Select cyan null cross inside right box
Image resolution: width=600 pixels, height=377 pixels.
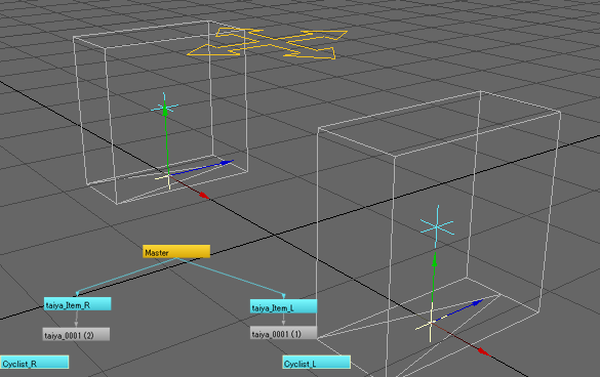coord(437,227)
